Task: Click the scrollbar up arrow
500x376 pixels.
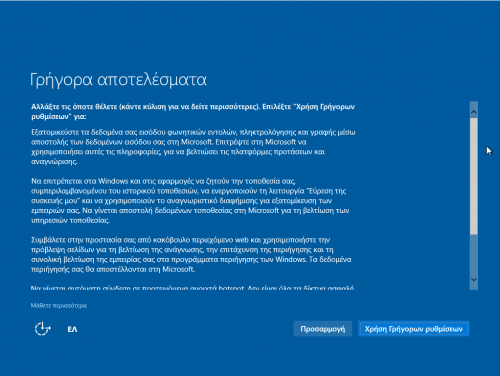Action: (474, 112)
